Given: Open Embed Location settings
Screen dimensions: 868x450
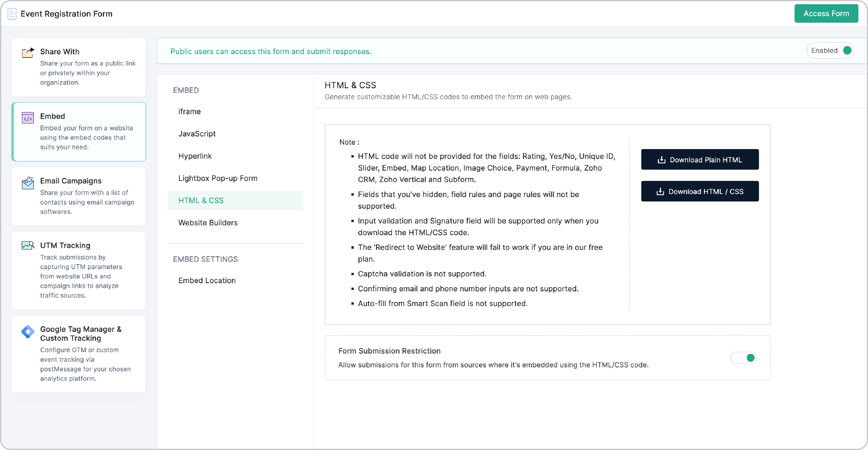Looking at the screenshot, I should [x=207, y=280].
